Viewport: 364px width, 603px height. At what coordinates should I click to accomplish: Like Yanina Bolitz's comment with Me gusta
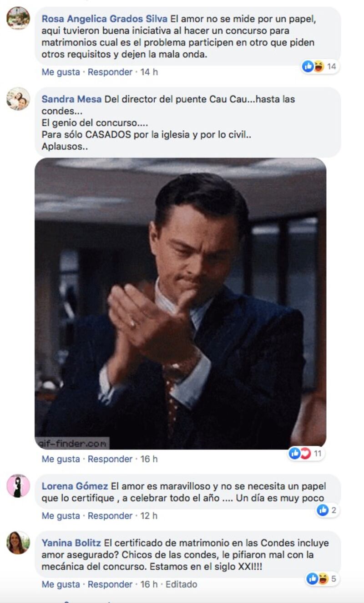pos(61,584)
